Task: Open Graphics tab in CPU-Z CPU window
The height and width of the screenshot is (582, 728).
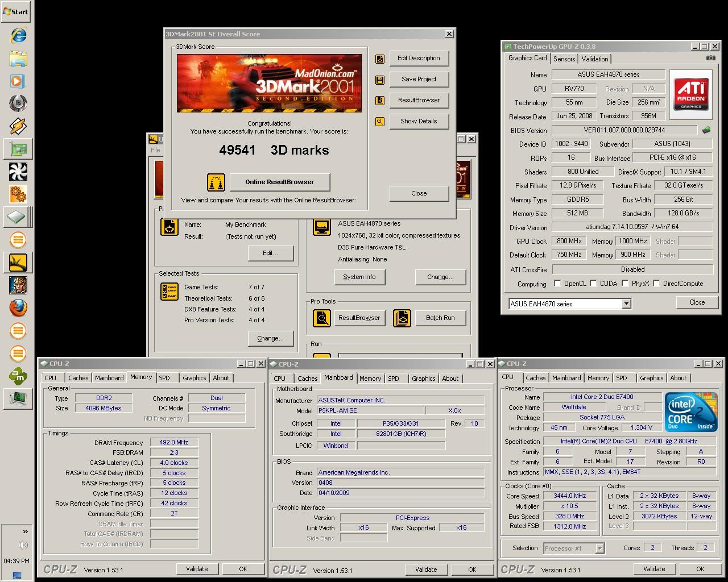Action: pyautogui.click(x=652, y=378)
